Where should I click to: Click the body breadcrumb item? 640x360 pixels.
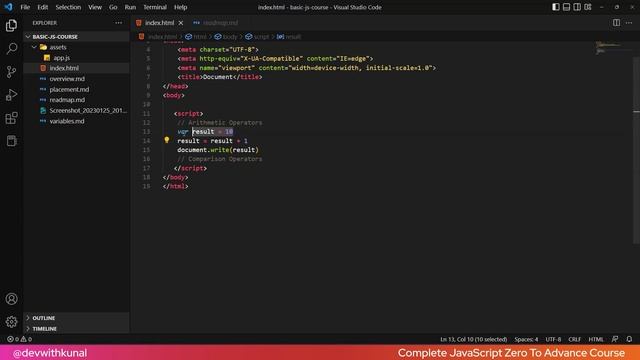click(226, 37)
